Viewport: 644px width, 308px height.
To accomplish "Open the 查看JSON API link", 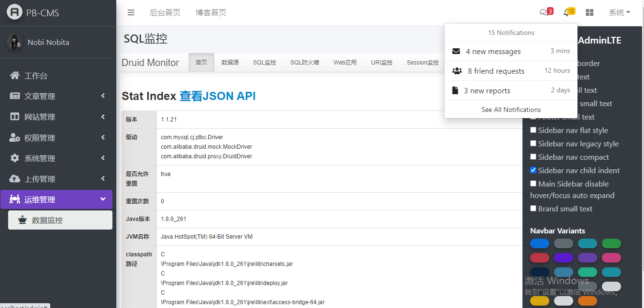I will coord(218,96).
